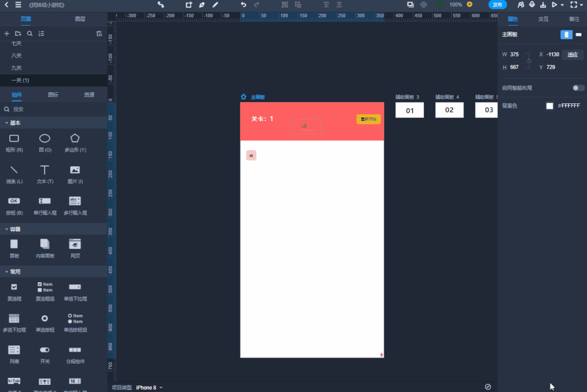The image size is (587, 392).
Task: Select the artboard creation tool
Action: pos(189,5)
